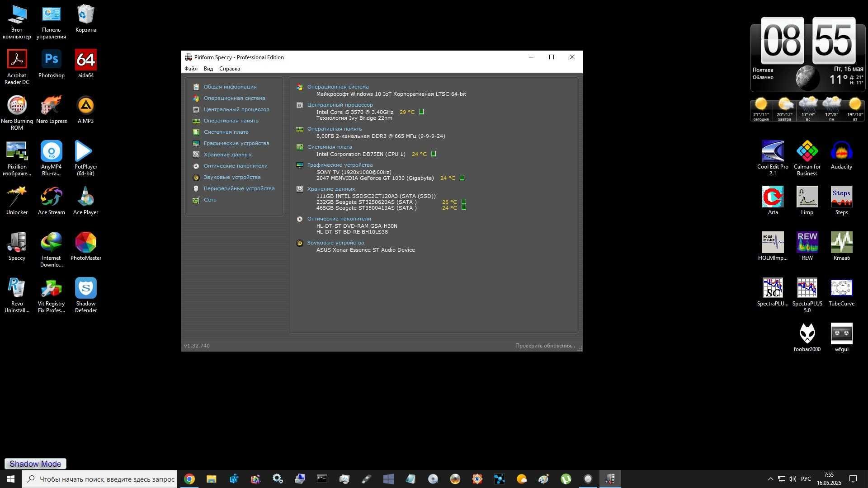Select Звуковые устройства in the sidebar
Image resolution: width=868 pixels, height=488 pixels.
[231, 177]
